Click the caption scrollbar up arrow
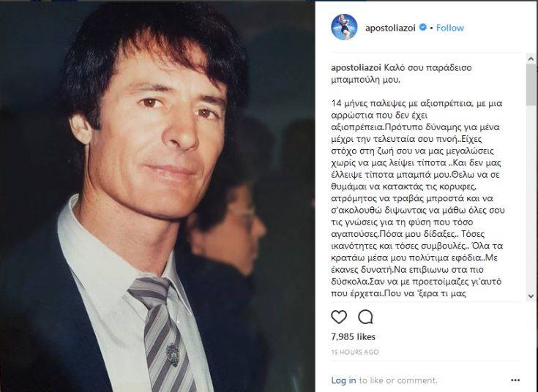 tap(531, 59)
